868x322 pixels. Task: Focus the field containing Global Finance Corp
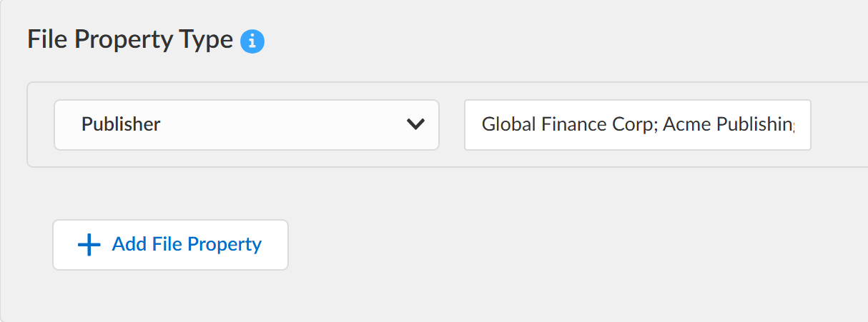coord(637,125)
